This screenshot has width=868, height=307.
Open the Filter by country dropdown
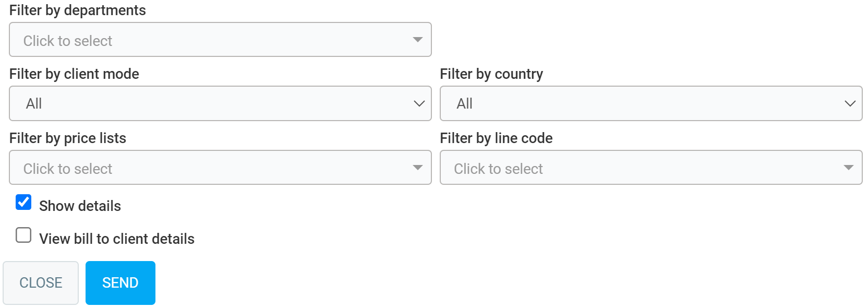tap(642, 103)
